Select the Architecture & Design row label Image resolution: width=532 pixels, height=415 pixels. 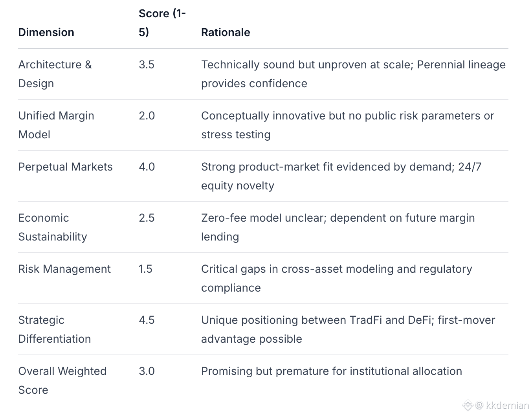pos(55,74)
